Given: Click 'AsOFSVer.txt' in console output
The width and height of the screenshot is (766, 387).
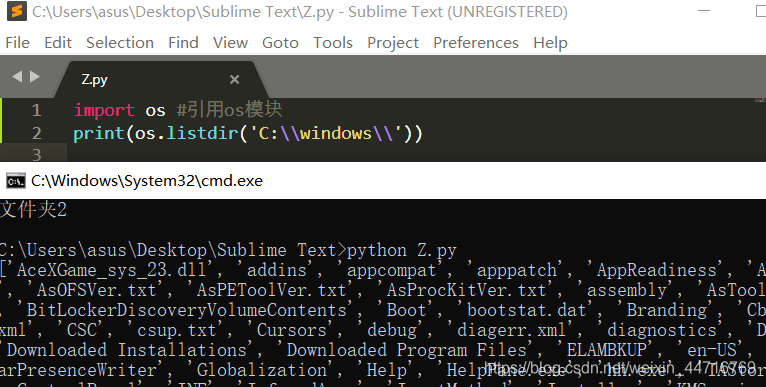Looking at the screenshot, I should pyautogui.click(x=97, y=290).
